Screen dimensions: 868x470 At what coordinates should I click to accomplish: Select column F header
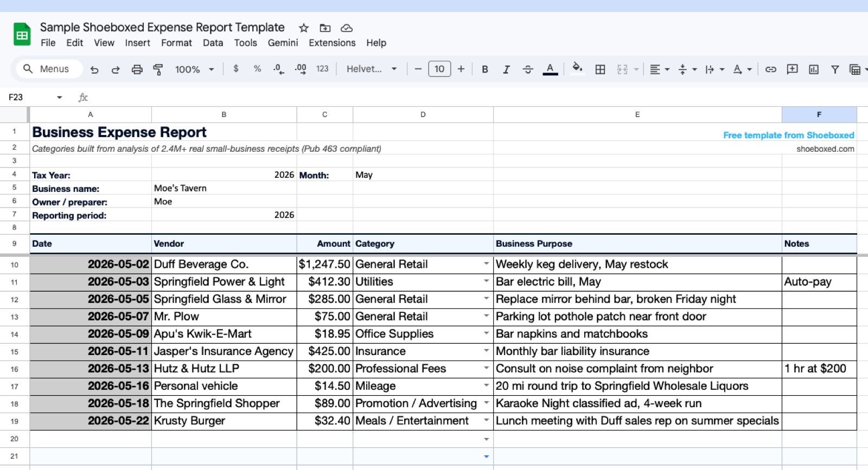coord(819,114)
